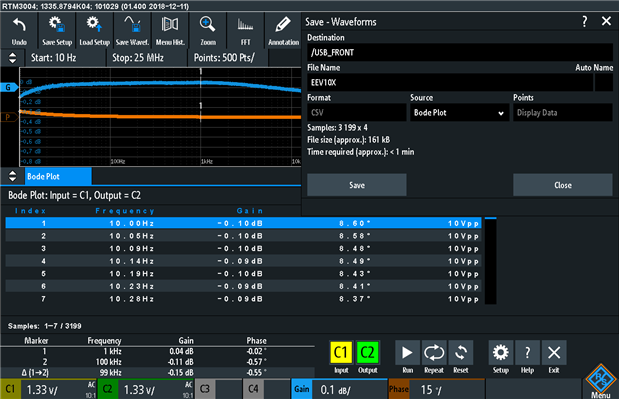Click the Format CSV field
This screenshot has width=619, height=399.
(356, 112)
